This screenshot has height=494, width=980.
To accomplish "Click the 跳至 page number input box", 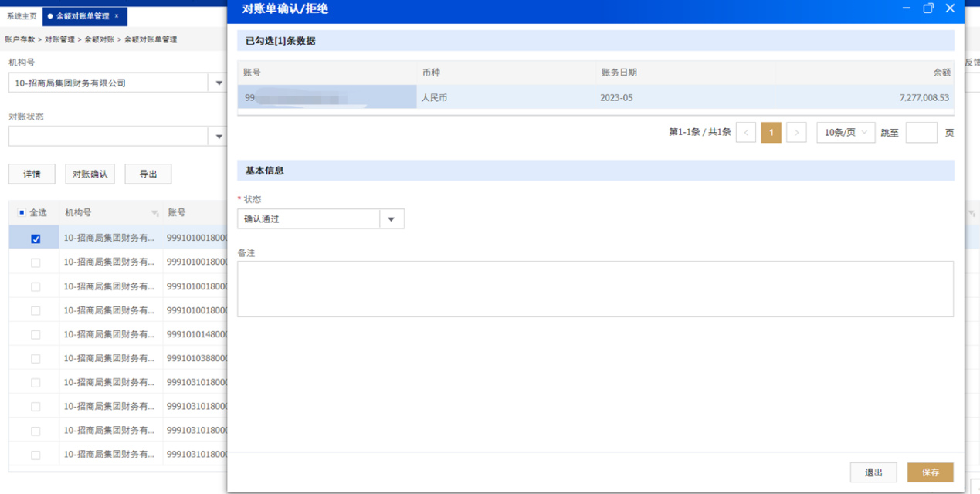I will point(921,133).
